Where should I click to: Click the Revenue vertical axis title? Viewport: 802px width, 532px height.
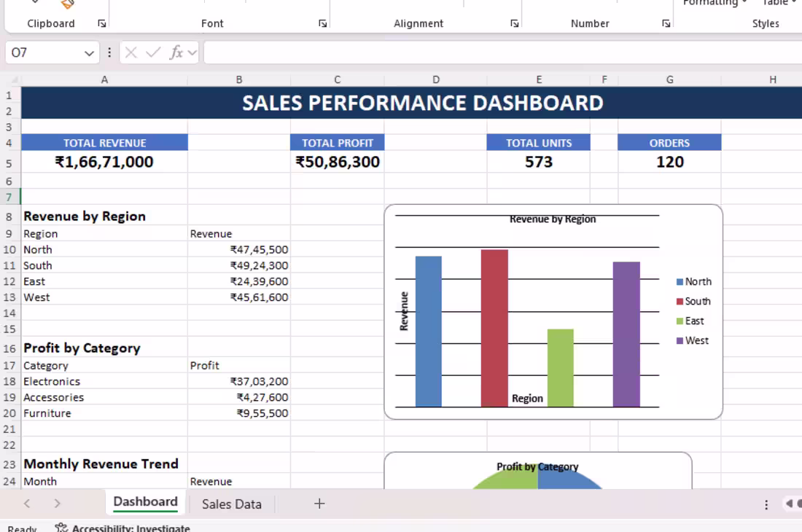[404, 310]
